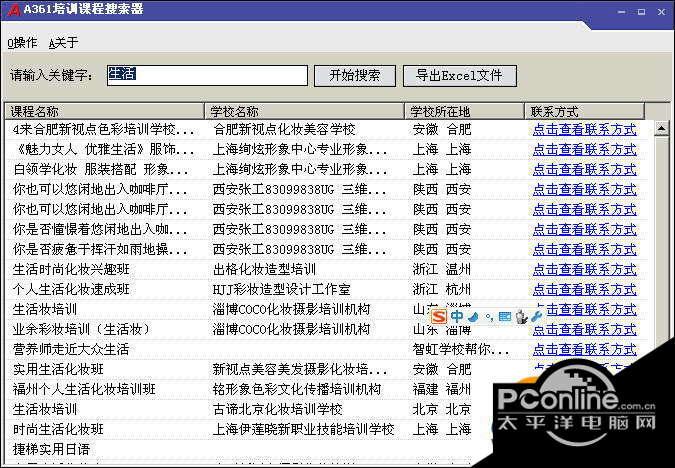Image resolution: width=675 pixels, height=468 pixels.
Task: Select course 4来合肥新视点色彩培训学校...
Action: pyautogui.click(x=103, y=130)
